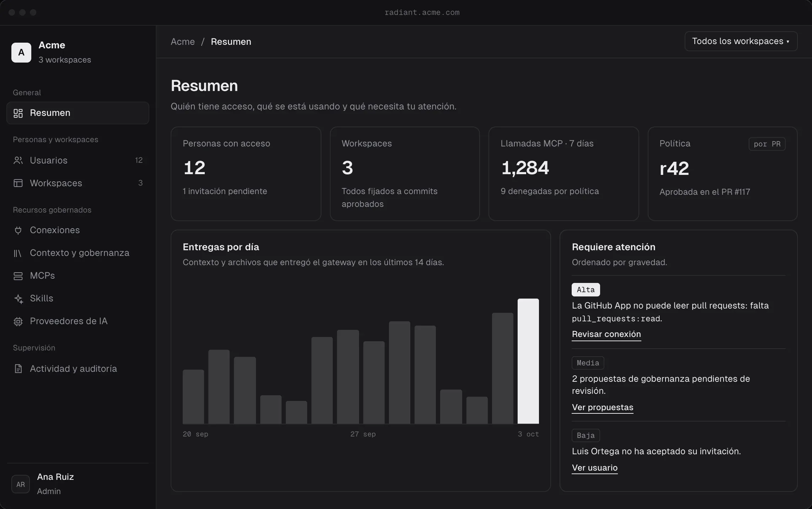Viewport: 812px width, 509px height.
Task: Click '9 denegadas por política' text
Action: pyautogui.click(x=550, y=191)
